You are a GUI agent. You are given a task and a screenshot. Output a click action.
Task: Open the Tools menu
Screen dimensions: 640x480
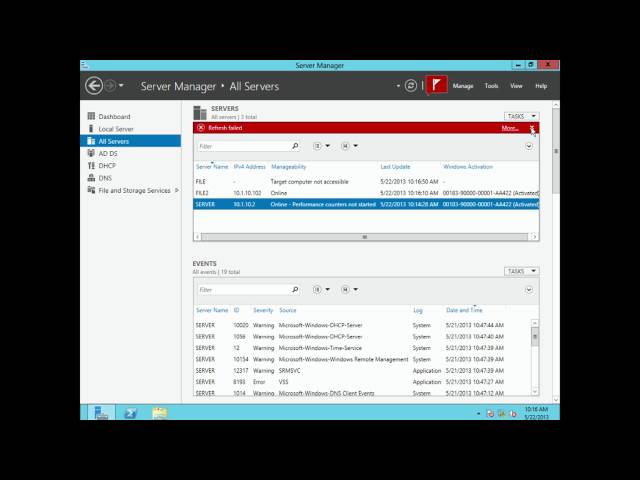tap(491, 86)
